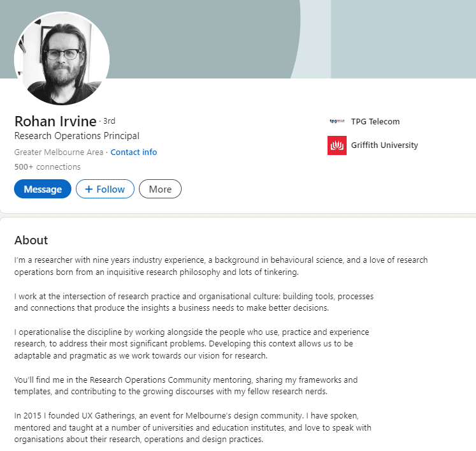Click the Research Operations Principal headline
This screenshot has width=476, height=451.
tap(77, 136)
